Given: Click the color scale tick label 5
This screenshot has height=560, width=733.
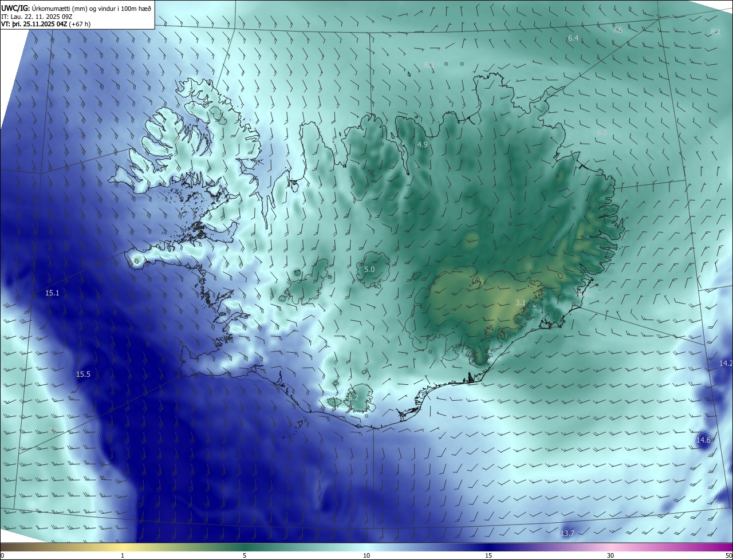Looking at the screenshot, I should [245, 556].
